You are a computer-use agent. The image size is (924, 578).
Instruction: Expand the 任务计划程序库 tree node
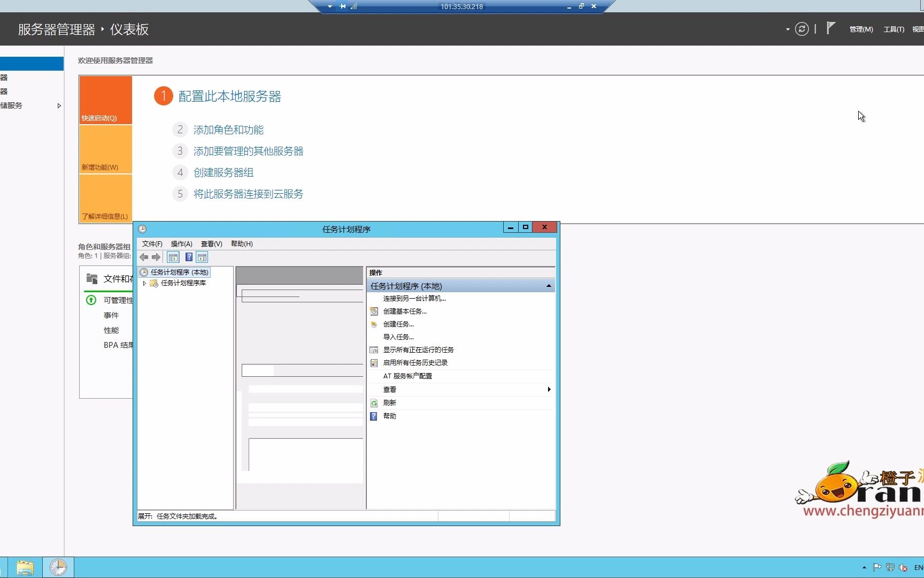[x=144, y=283]
